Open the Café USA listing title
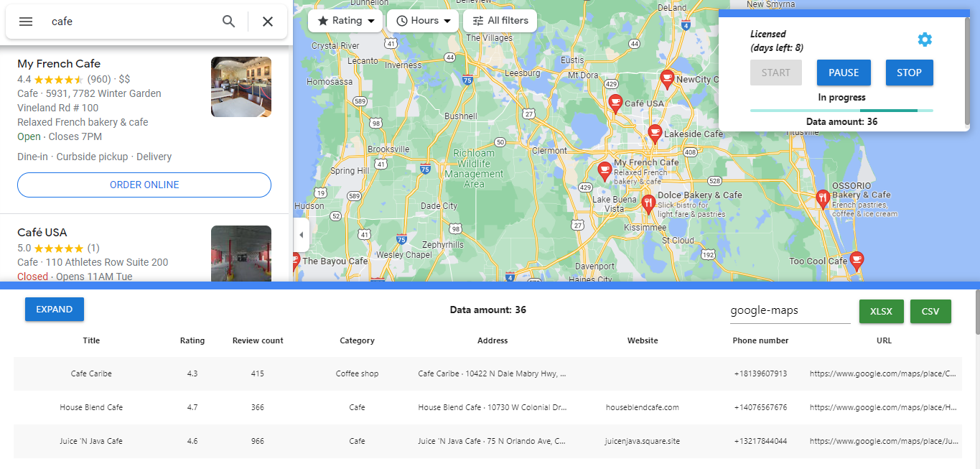This screenshot has width=980, height=469. click(42, 233)
